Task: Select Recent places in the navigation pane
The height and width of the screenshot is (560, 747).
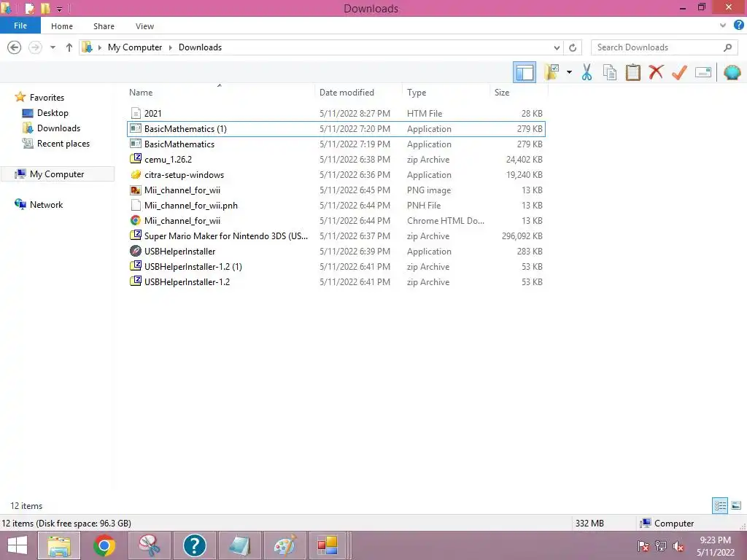Action: click(63, 144)
